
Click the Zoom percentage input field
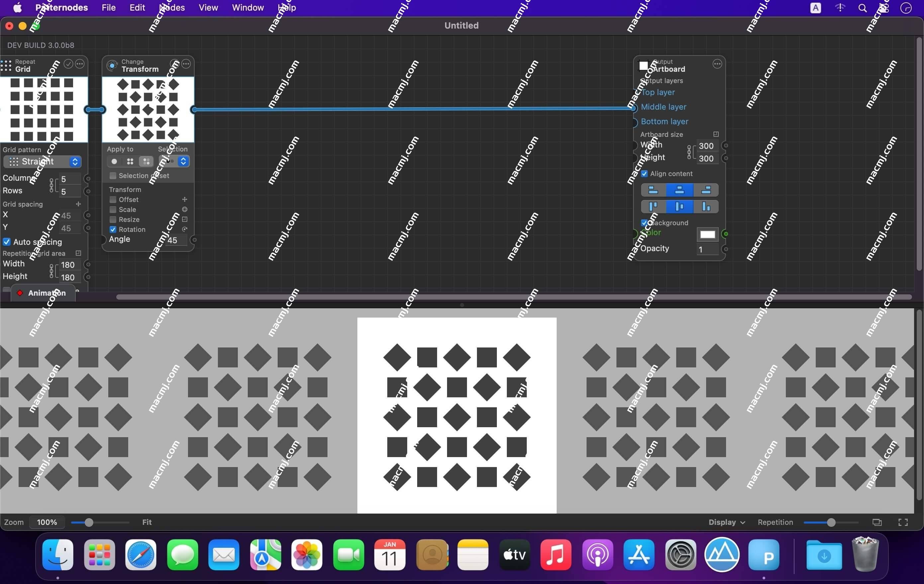[46, 522]
